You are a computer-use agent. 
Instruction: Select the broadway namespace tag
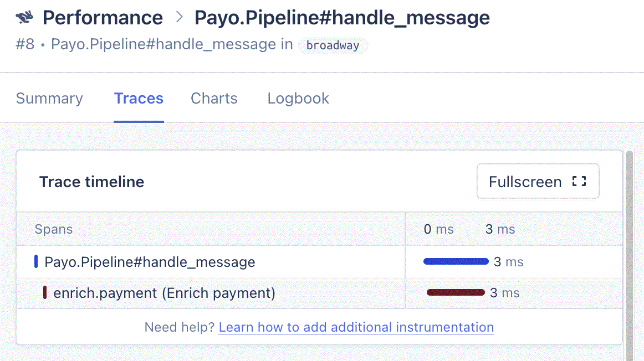pos(333,45)
